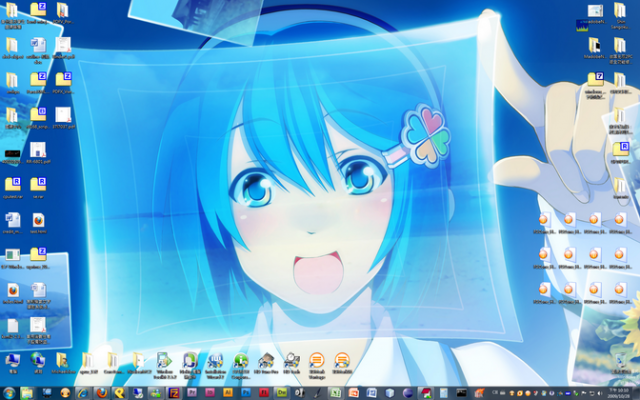Click the taskbar clock and date
The width and height of the screenshot is (640, 400).
pos(620,394)
